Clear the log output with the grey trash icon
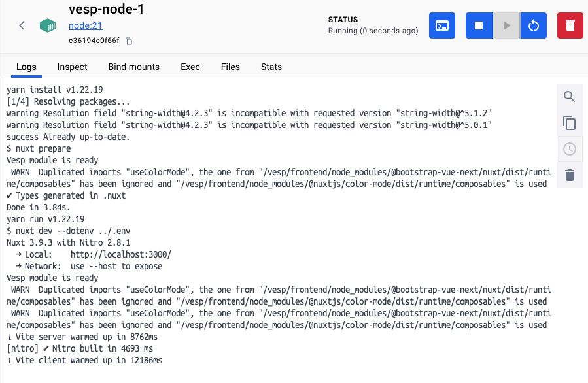 [570, 175]
